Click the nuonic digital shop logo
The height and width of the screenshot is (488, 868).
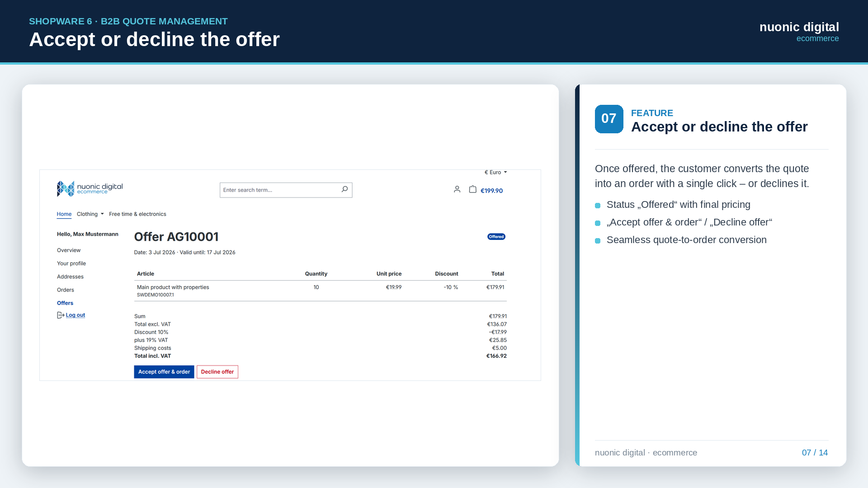pyautogui.click(x=90, y=189)
